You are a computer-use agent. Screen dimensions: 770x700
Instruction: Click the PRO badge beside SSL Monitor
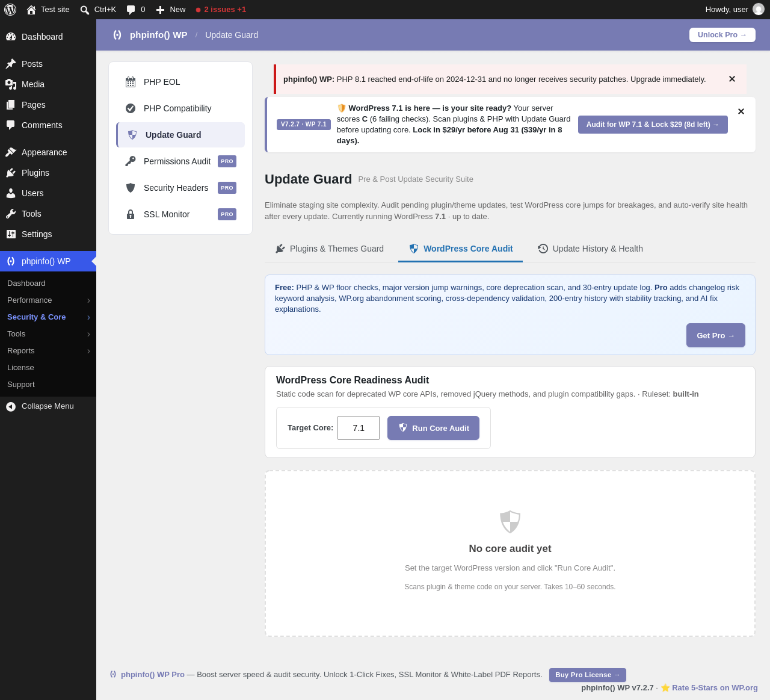point(227,214)
